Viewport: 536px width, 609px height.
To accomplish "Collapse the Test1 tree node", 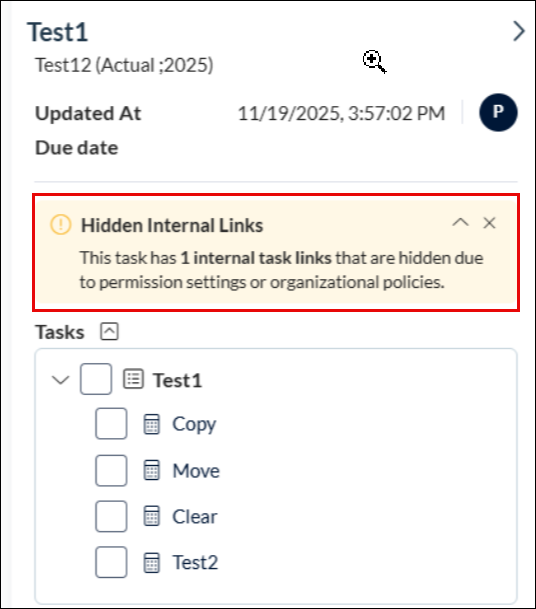I will pos(61,379).
